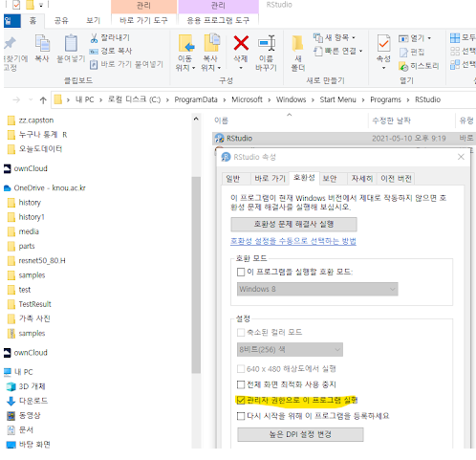Toggle 전체 화면 최적화 사용 중지 checkbox
This screenshot has height=460, width=476.
241,384
